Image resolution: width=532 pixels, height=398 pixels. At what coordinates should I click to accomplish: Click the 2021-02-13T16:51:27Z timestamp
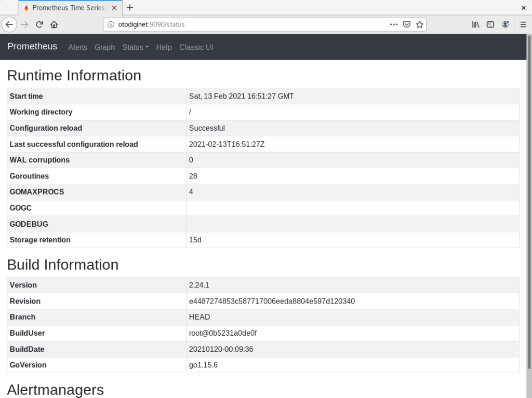tap(227, 144)
